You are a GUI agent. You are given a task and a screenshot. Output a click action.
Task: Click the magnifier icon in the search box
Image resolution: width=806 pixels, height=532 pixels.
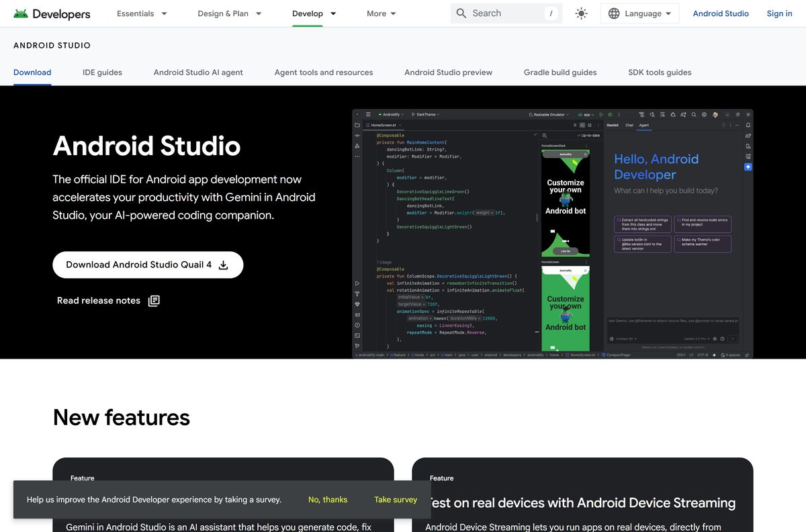point(461,13)
